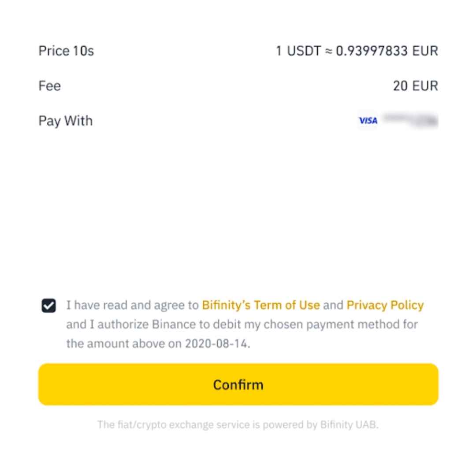Click the 'I have read and agree to' text
The width and height of the screenshot is (476, 453).
click(x=132, y=305)
